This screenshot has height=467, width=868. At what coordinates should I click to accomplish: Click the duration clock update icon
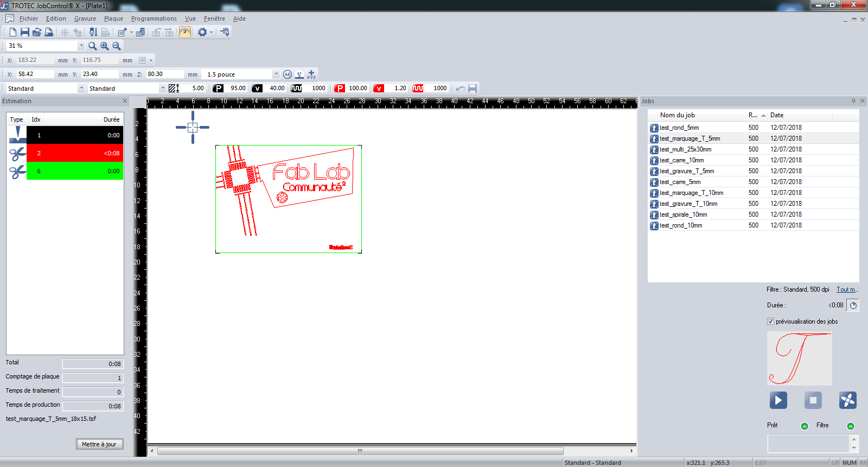coord(853,305)
